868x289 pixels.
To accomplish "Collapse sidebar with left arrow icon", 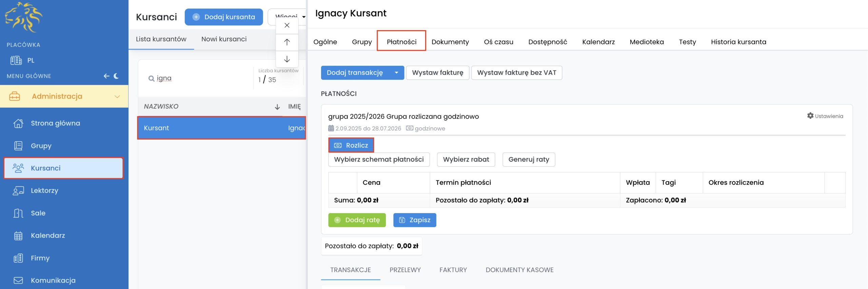I will point(106,76).
